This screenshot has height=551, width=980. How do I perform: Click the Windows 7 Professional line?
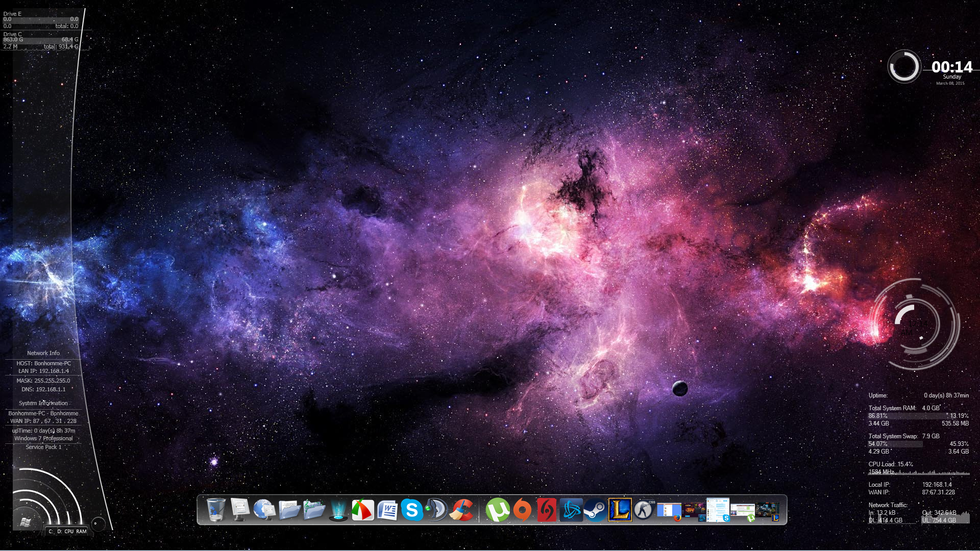tap(43, 438)
